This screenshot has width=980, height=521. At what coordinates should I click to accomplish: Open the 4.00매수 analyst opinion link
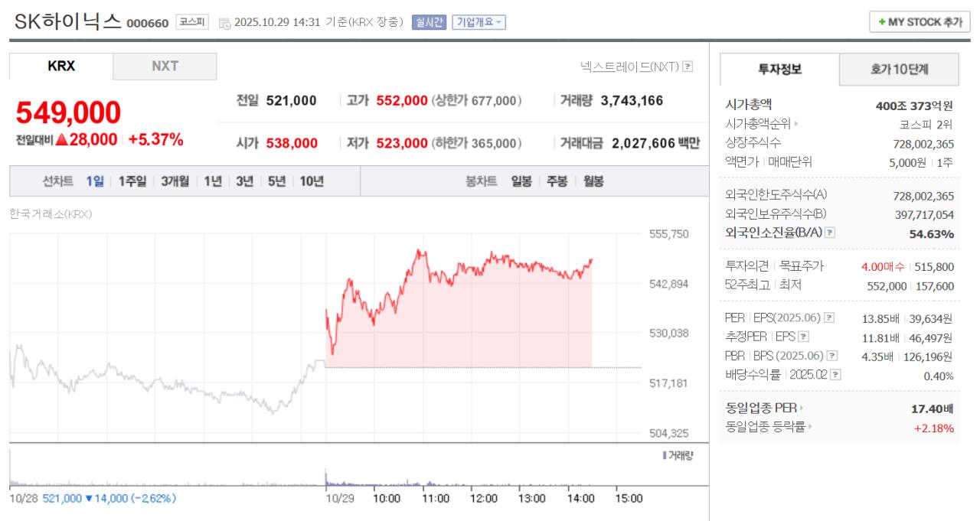pos(883,266)
